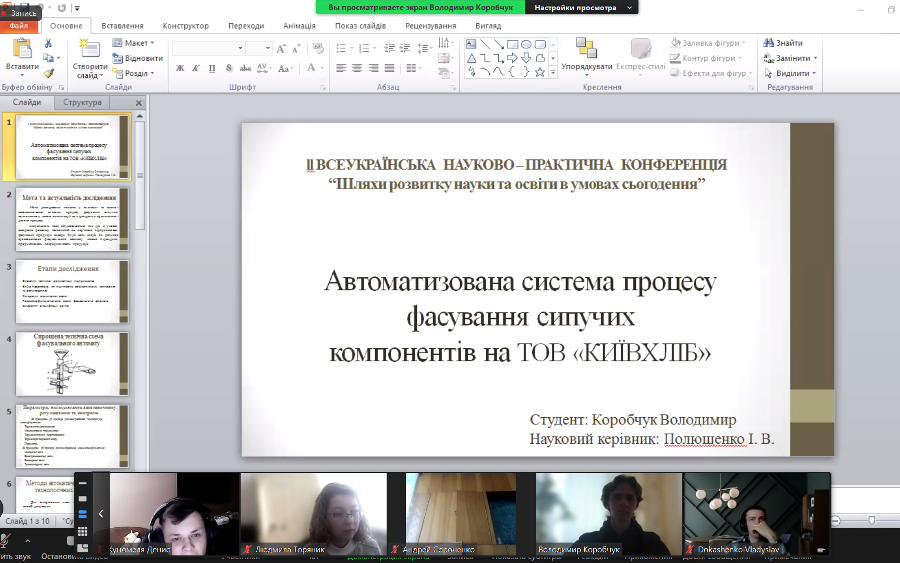Click the text box shape icon

point(471,44)
